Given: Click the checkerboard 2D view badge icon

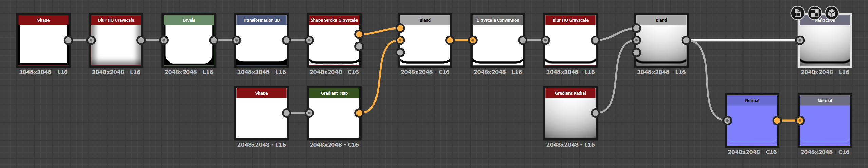Looking at the screenshot, I should tap(814, 13).
